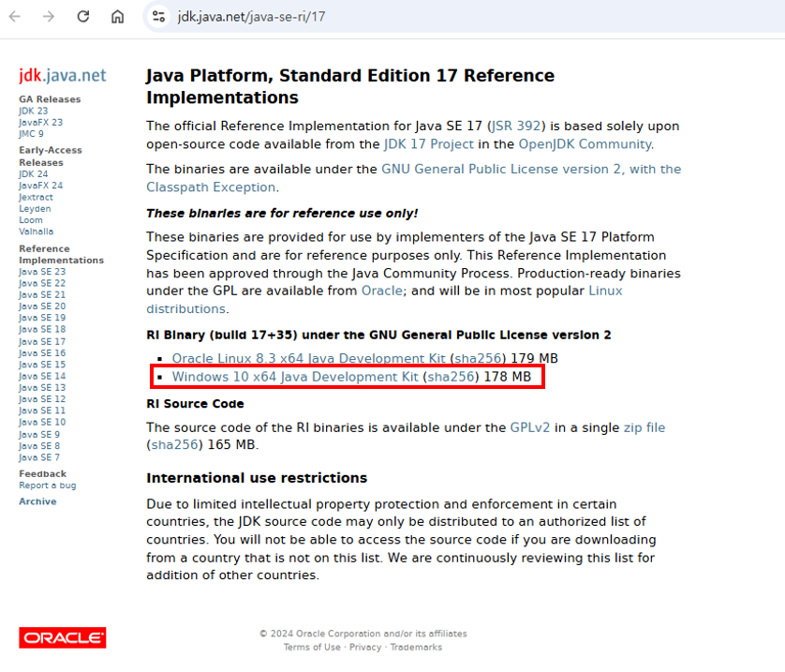Viewport: 785px width, 672px height.
Task: Open the Archive link in sidebar
Action: pyautogui.click(x=37, y=501)
